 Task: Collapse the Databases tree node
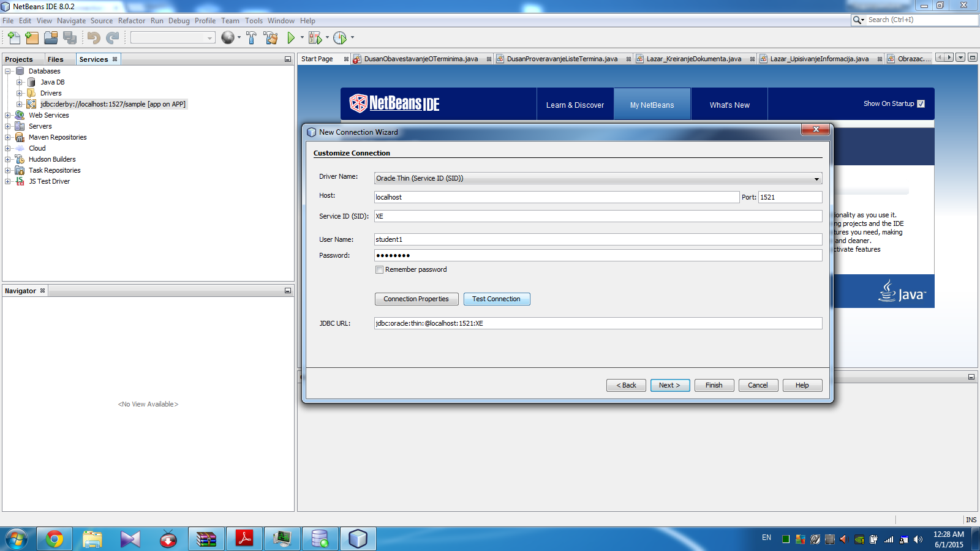[x=8, y=71]
